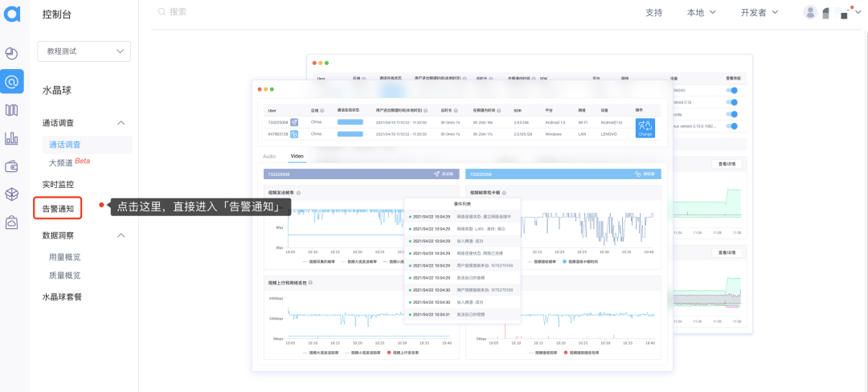Toggle the 视频上行丢包率 red legend dot
The width and height of the screenshot is (868, 392).
click(x=389, y=352)
